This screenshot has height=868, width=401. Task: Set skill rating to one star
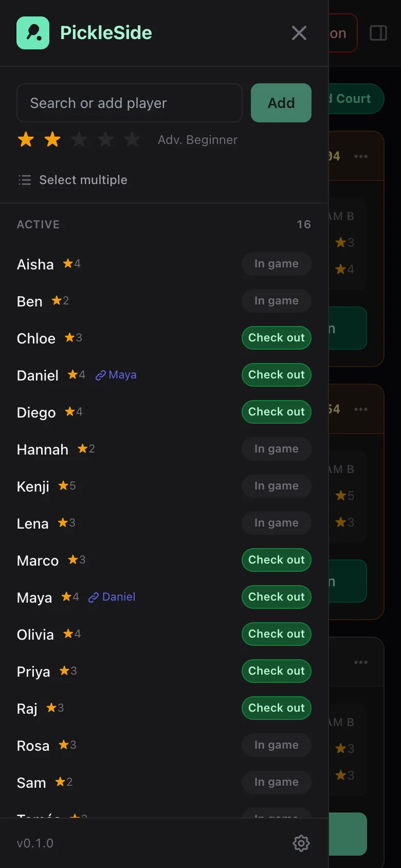tap(26, 139)
